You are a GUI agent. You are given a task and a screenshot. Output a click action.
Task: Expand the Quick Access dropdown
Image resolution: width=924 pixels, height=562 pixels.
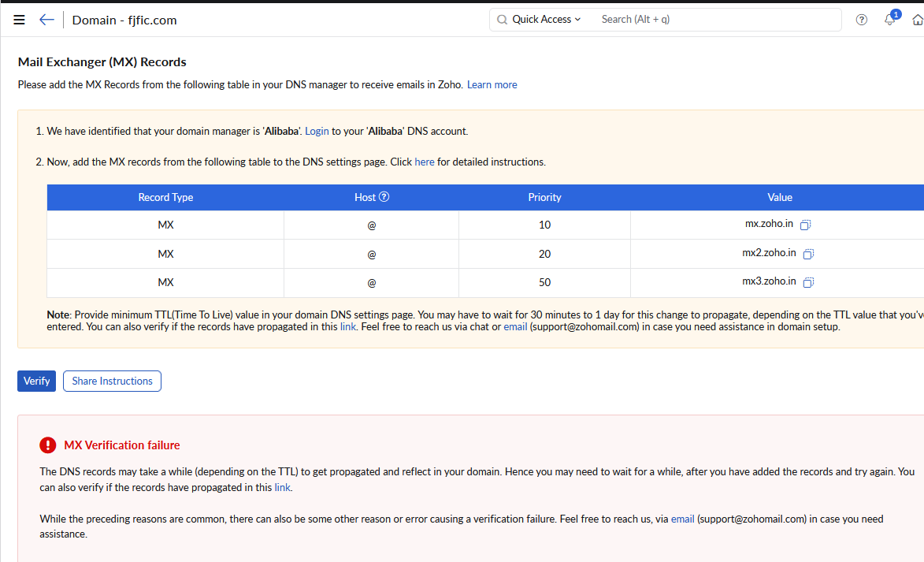pyautogui.click(x=546, y=20)
